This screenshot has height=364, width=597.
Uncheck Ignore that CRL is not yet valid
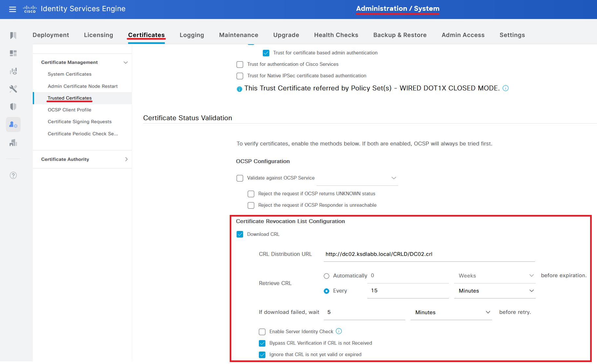pos(262,355)
